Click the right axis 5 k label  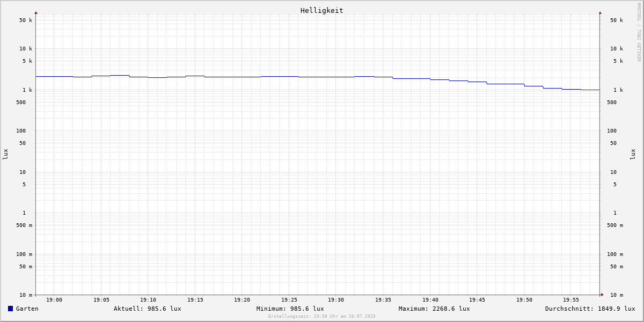(x=618, y=61)
